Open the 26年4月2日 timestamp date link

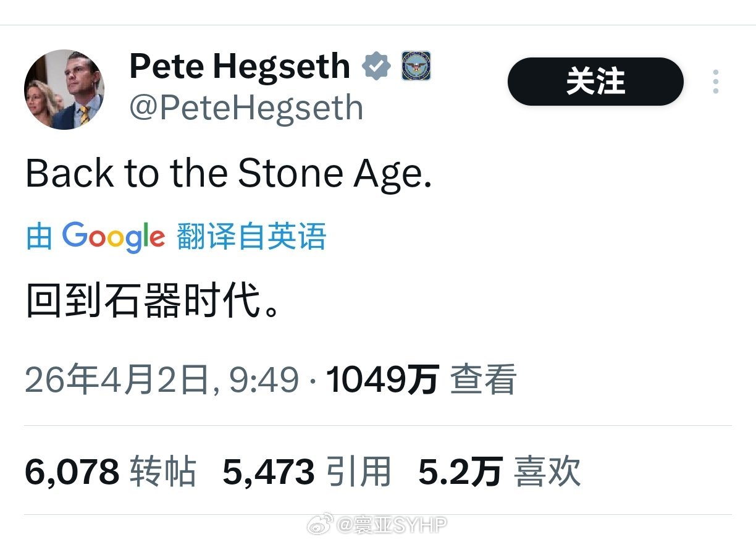pos(117,379)
